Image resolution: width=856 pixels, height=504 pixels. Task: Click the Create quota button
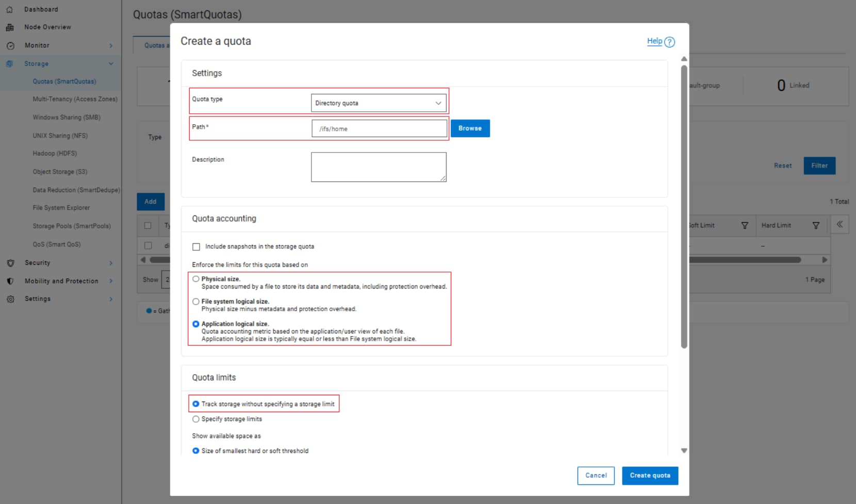pyautogui.click(x=650, y=475)
